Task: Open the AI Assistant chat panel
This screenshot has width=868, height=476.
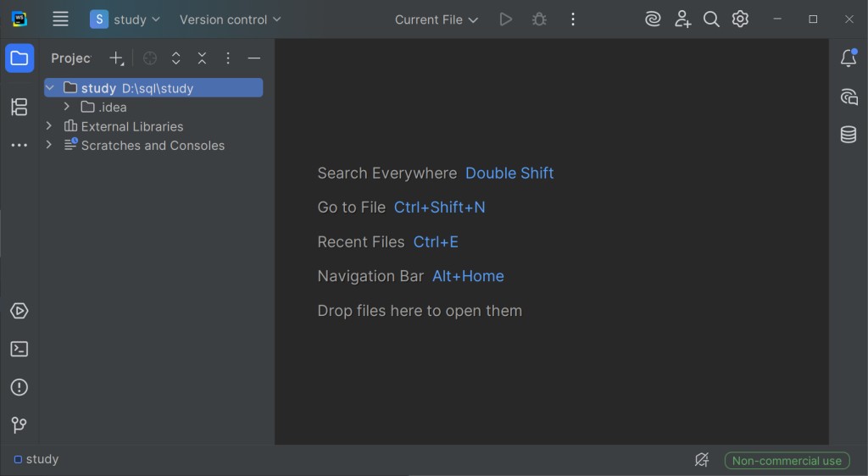Action: pyautogui.click(x=848, y=97)
